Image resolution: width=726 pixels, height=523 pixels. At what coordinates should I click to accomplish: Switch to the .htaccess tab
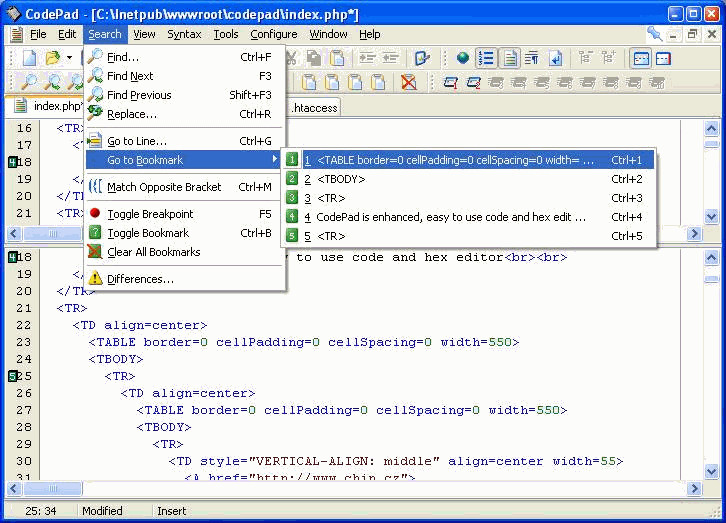(315, 108)
